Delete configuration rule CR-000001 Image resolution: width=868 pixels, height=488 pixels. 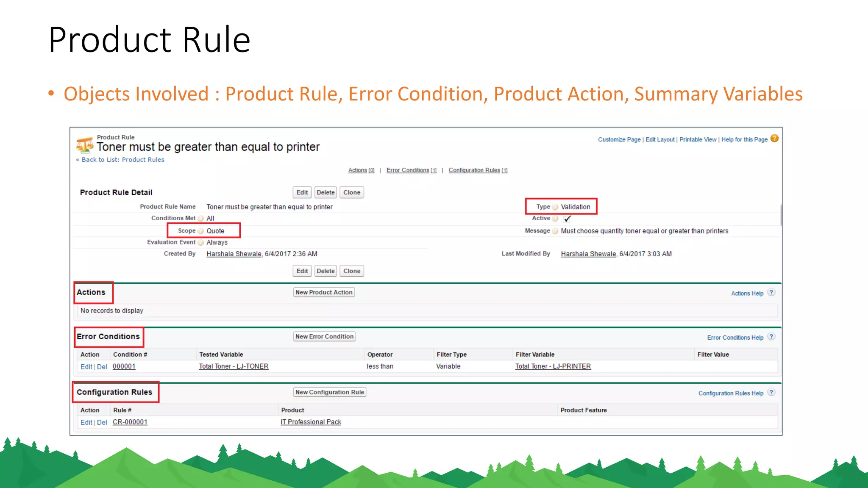[x=102, y=422]
